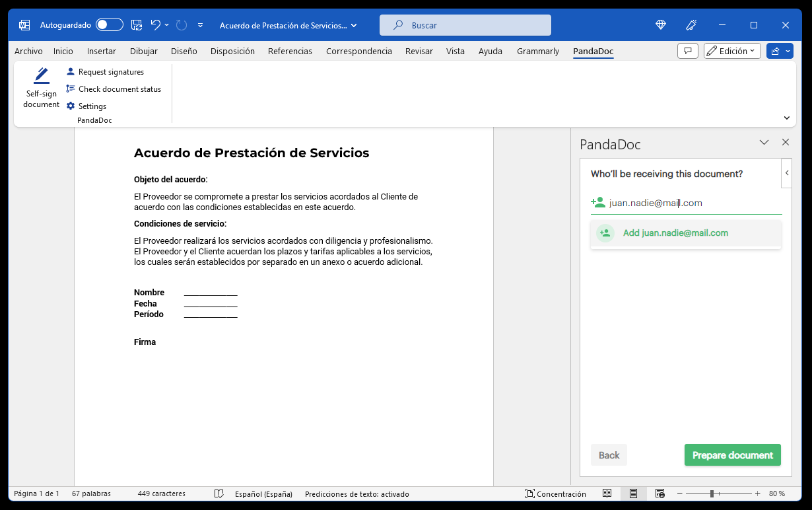Toggle the Autoguardado switch

point(110,25)
